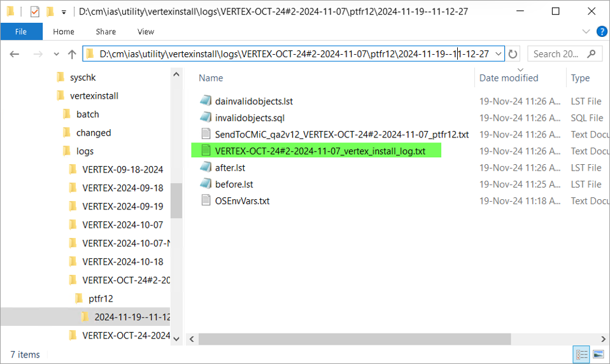The height and width of the screenshot is (364, 610).
Task: Click the navigation pane scroll up arrow
Action: [x=176, y=74]
